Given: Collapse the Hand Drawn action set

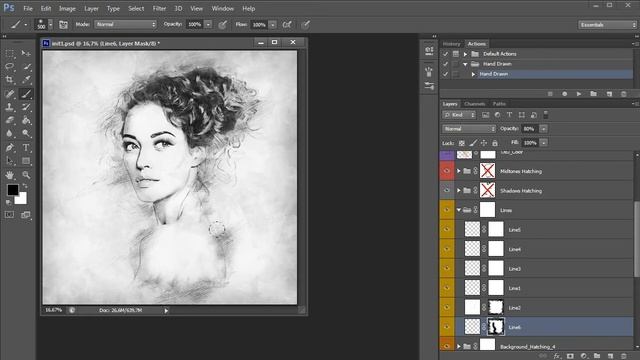Looking at the screenshot, I should coord(465,64).
